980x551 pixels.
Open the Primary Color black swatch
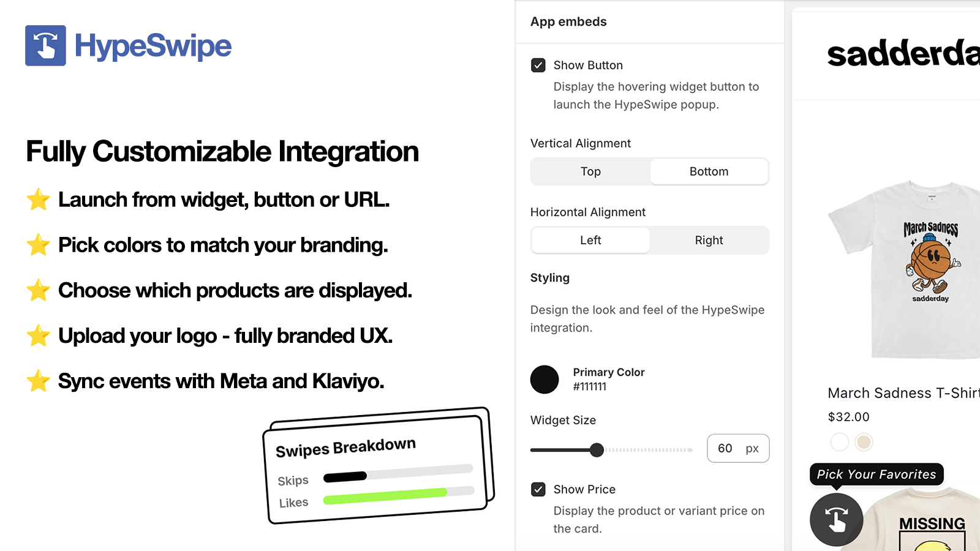pyautogui.click(x=545, y=380)
